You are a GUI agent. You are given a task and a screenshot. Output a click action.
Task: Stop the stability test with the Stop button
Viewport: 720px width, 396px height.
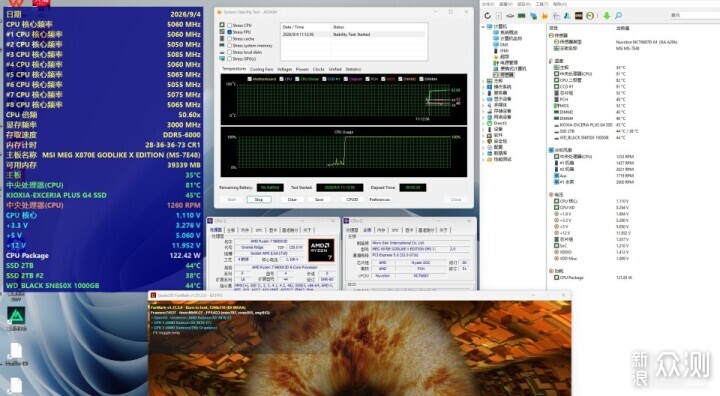(x=259, y=199)
